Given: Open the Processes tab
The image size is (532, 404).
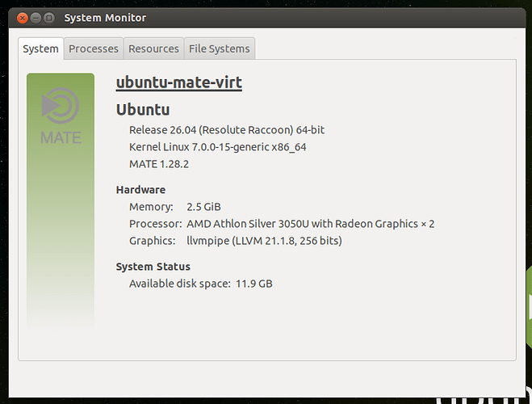Looking at the screenshot, I should click(94, 48).
